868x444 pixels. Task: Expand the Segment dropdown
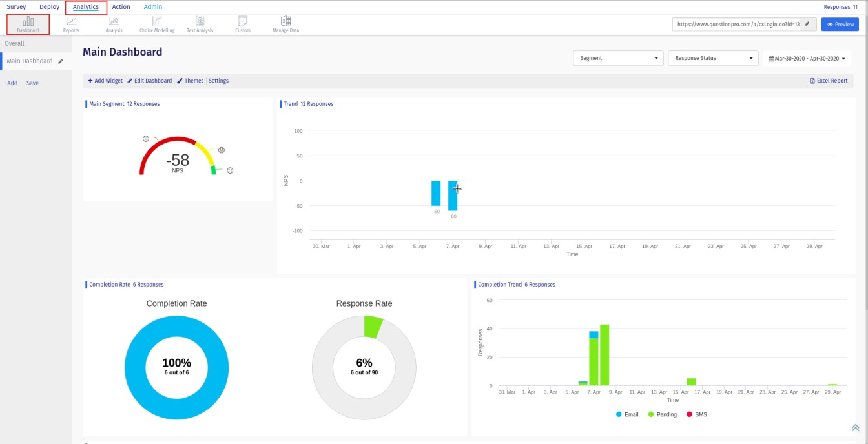tap(618, 58)
